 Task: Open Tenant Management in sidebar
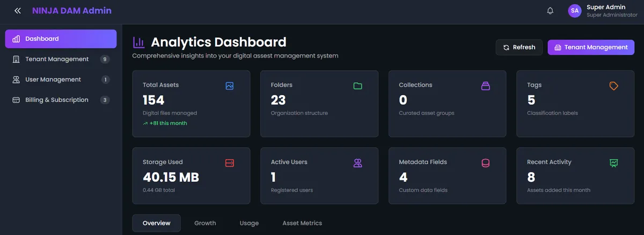[x=57, y=59]
